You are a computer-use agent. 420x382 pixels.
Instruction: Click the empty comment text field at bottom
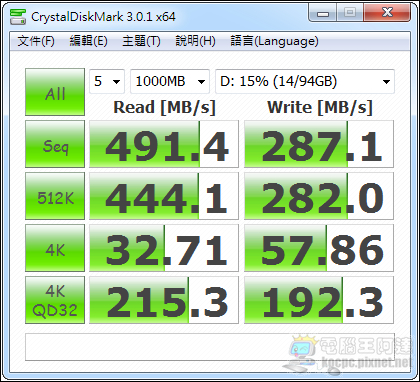coord(210,347)
